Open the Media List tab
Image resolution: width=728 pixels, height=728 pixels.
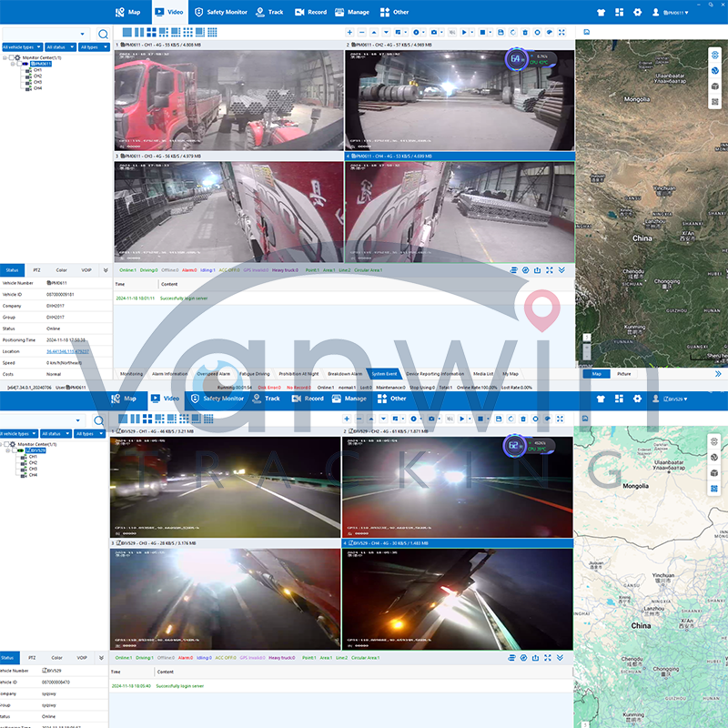[483, 374]
